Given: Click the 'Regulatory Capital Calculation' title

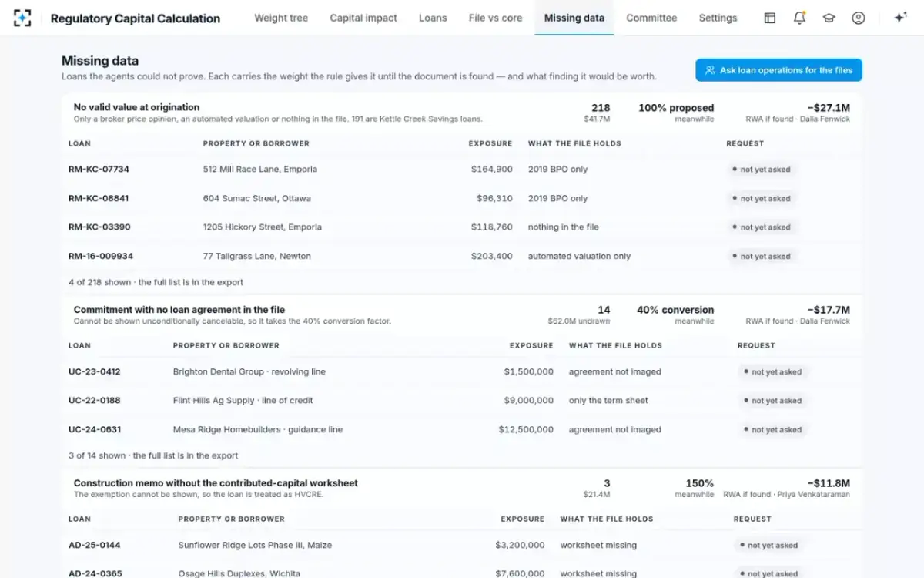Looking at the screenshot, I should point(136,18).
